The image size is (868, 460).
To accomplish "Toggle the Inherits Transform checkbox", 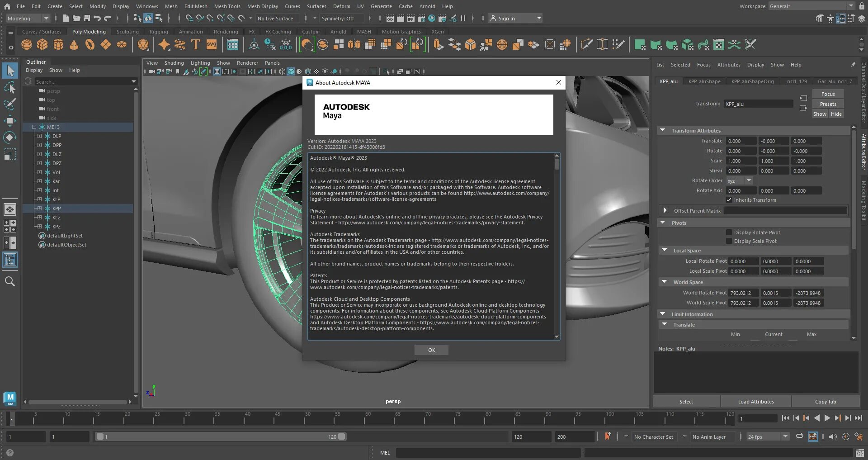I will tap(729, 200).
